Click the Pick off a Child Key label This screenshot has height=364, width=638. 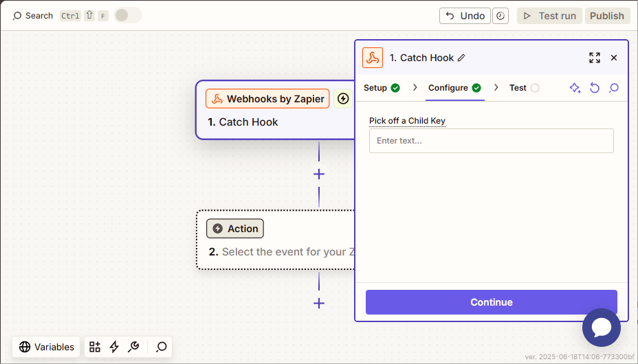407,121
